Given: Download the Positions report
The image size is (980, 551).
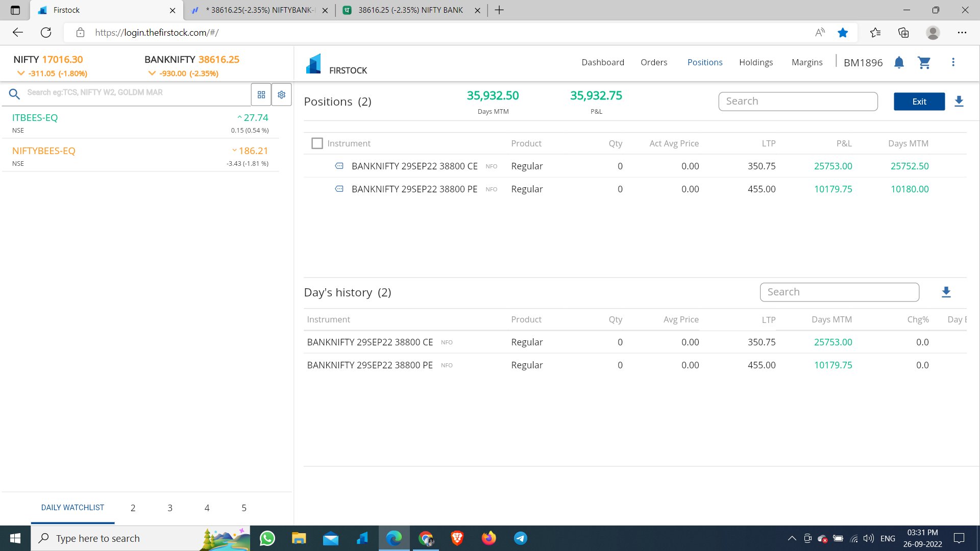Looking at the screenshot, I should coord(959,101).
